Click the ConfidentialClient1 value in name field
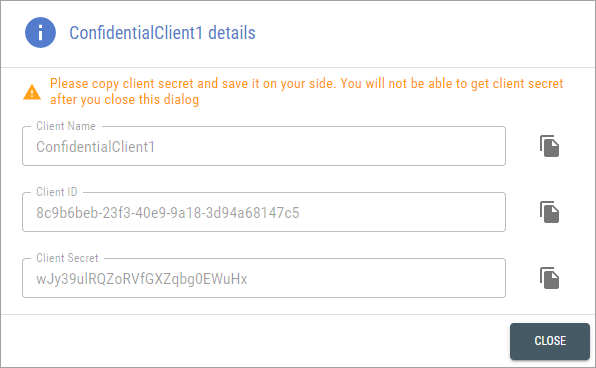This screenshot has height=368, width=596. click(95, 147)
